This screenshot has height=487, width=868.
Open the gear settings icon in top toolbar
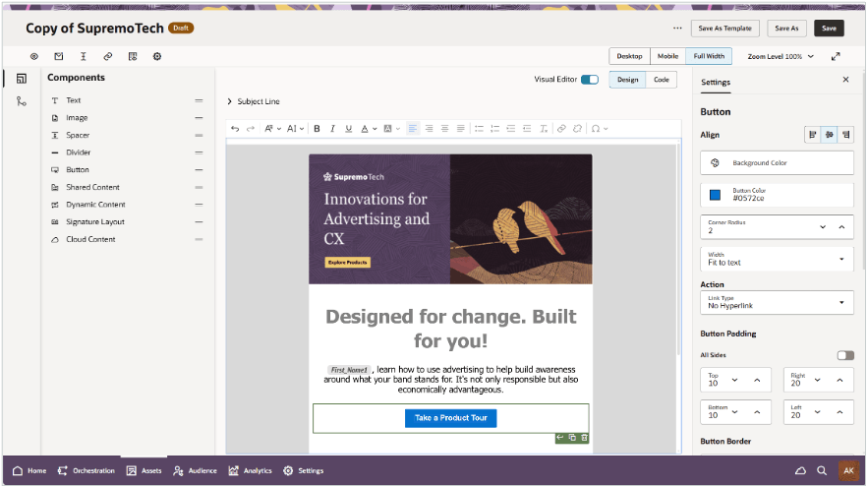(x=157, y=56)
